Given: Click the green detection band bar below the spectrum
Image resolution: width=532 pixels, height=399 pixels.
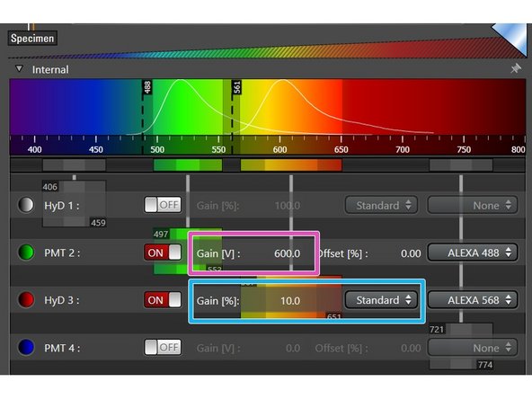Looking at the screenshot, I should [x=188, y=165].
